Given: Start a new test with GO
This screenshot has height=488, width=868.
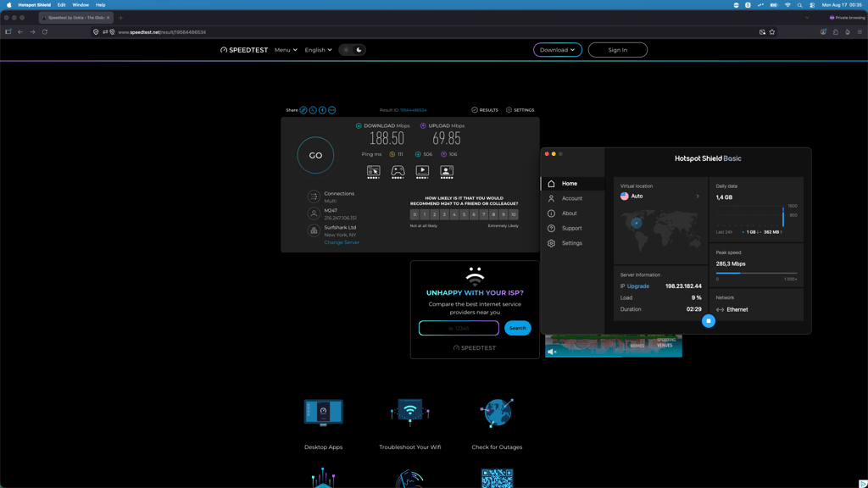Looking at the screenshot, I should (315, 156).
